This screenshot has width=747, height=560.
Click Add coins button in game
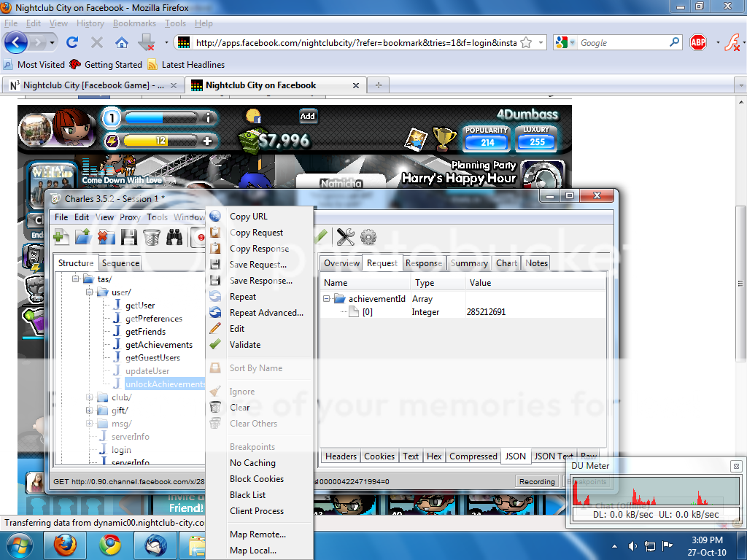[x=307, y=116]
